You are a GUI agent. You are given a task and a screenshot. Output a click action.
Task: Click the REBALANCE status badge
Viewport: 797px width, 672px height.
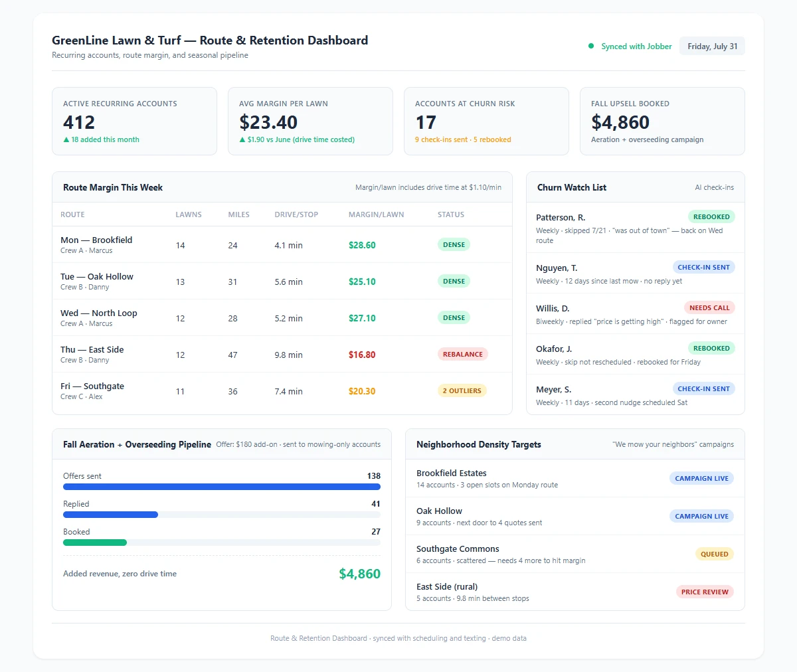coord(463,354)
